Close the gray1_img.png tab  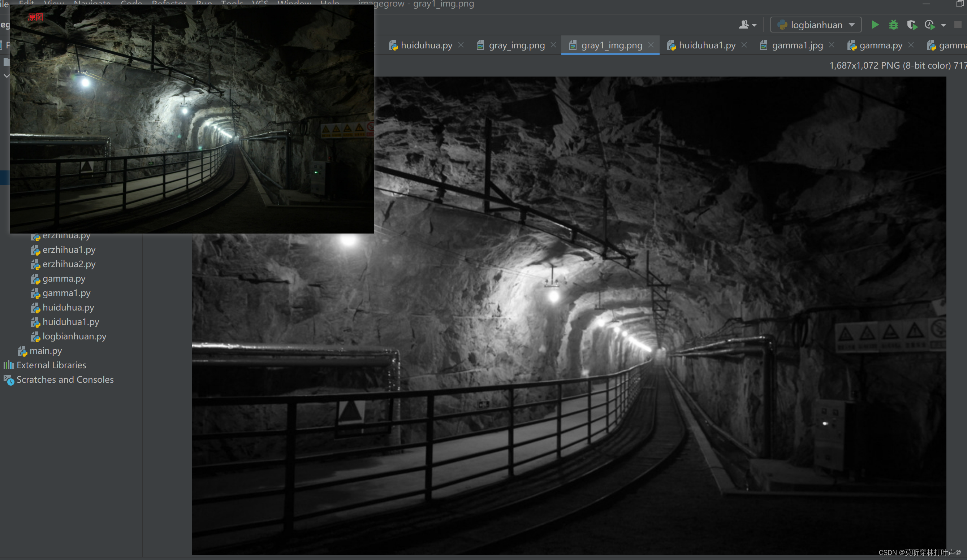pyautogui.click(x=651, y=45)
